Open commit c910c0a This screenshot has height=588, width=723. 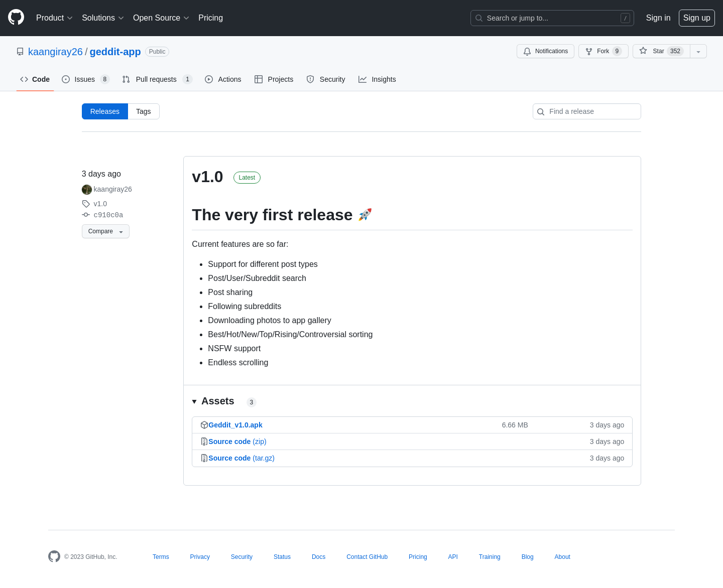pyautogui.click(x=108, y=215)
